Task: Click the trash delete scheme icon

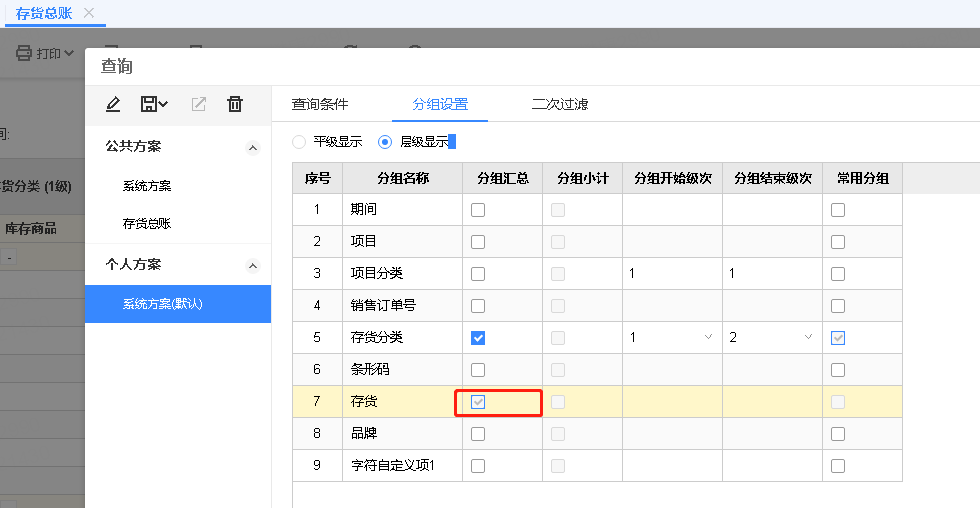Action: point(235,104)
